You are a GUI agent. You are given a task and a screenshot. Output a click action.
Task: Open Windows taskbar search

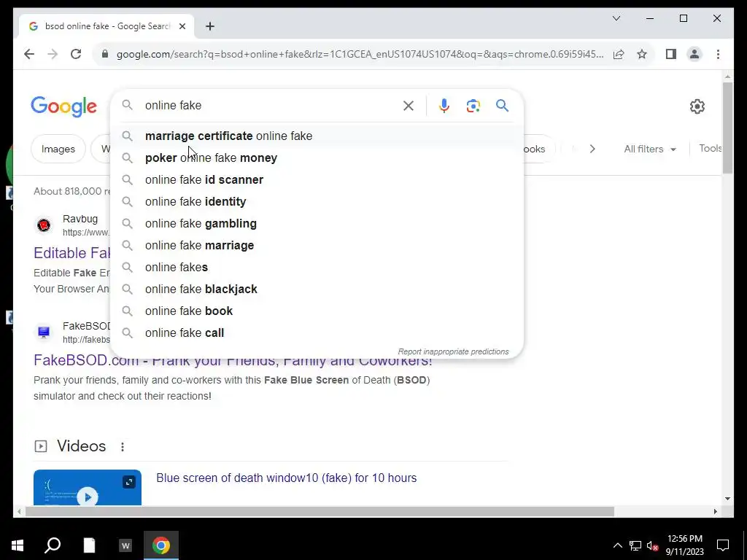(53, 545)
